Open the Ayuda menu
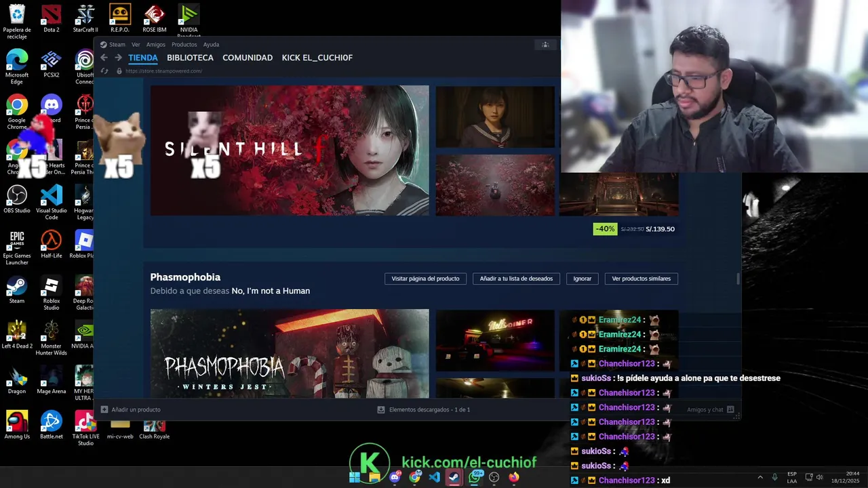868x488 pixels. tap(211, 45)
